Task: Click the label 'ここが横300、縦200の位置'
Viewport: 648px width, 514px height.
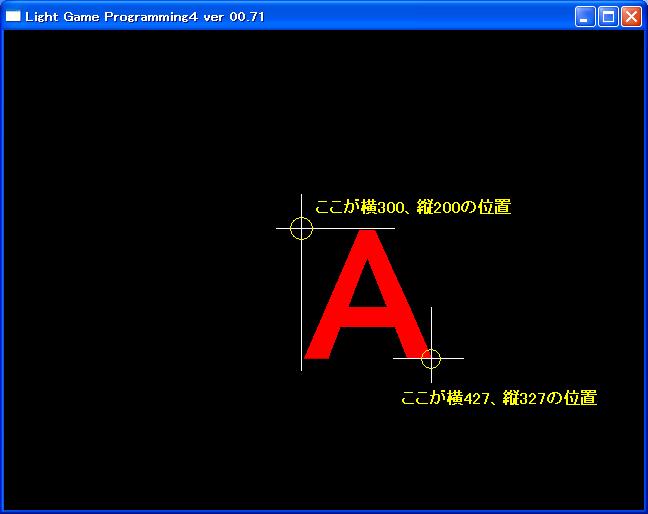Action: tap(413, 207)
